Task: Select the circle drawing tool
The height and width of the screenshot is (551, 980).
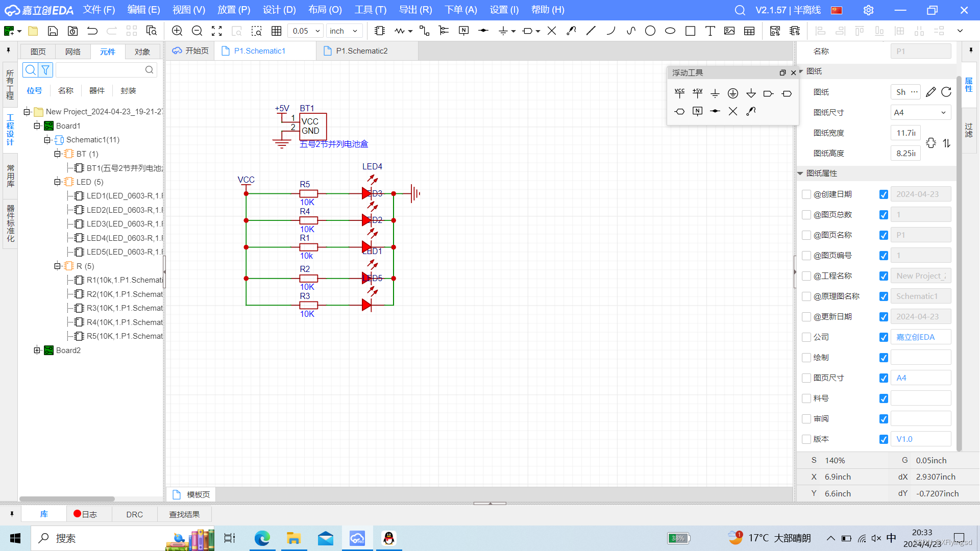Action: coord(650,31)
